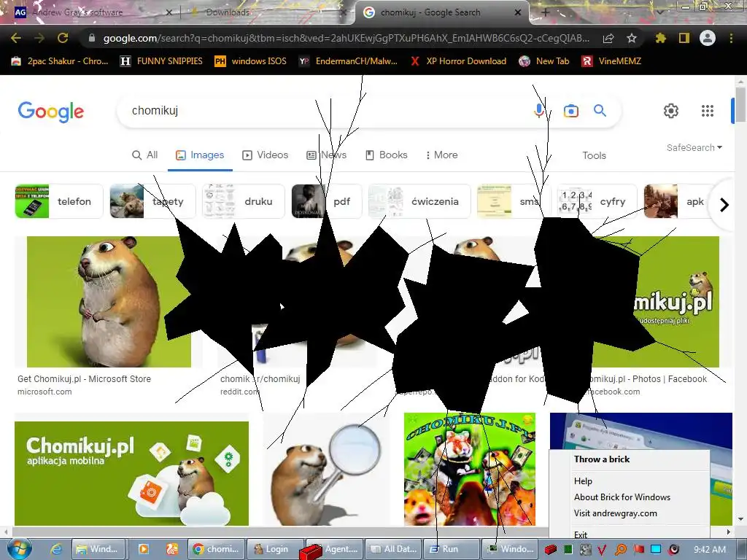Open Chomikuj.pl aplikacja mobilna image
This screenshot has width=747, height=560.
coord(131,473)
